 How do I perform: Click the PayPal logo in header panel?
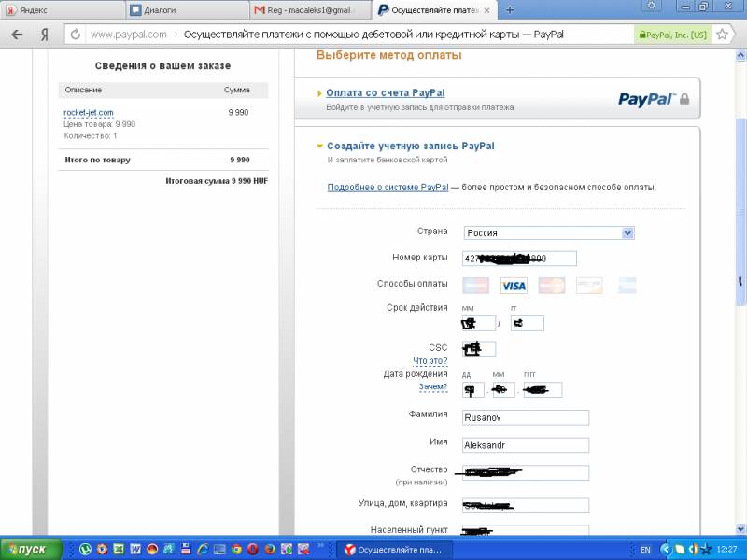point(645,99)
